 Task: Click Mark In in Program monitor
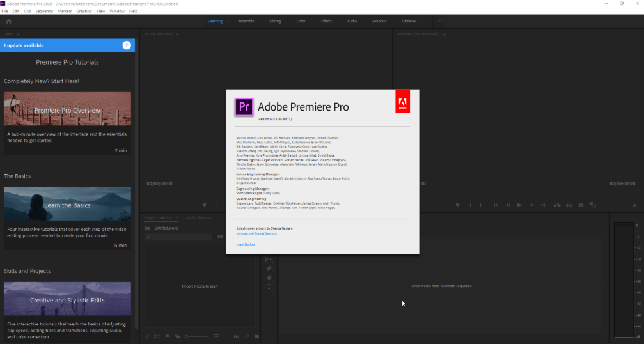470,205
